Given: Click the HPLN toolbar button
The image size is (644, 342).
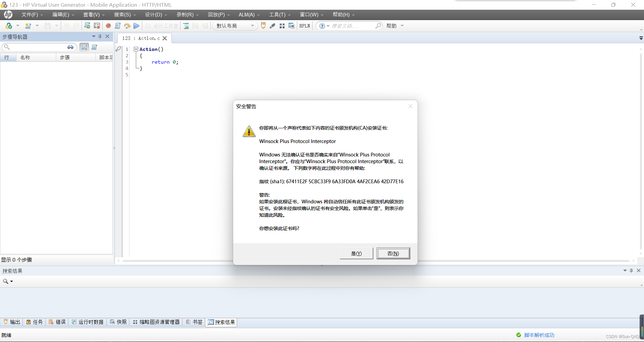Looking at the screenshot, I should [305, 26].
